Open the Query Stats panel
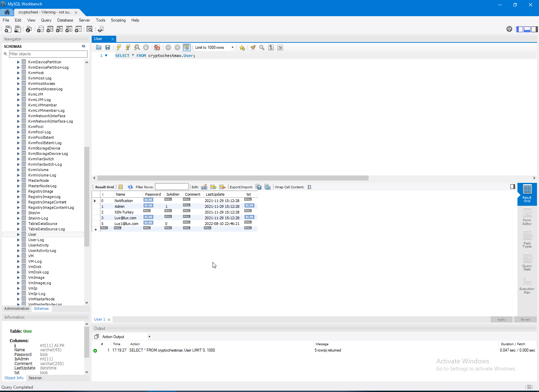Viewport: 539px width, 392px height. (x=527, y=262)
